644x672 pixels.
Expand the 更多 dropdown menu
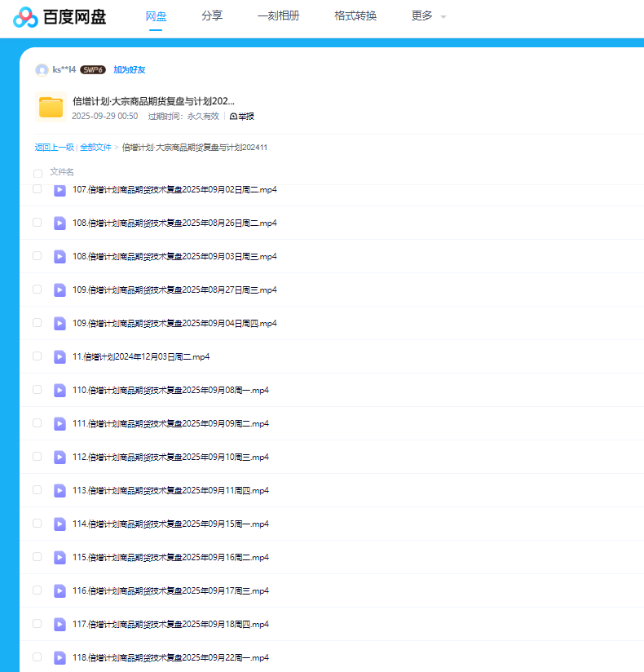tap(429, 16)
